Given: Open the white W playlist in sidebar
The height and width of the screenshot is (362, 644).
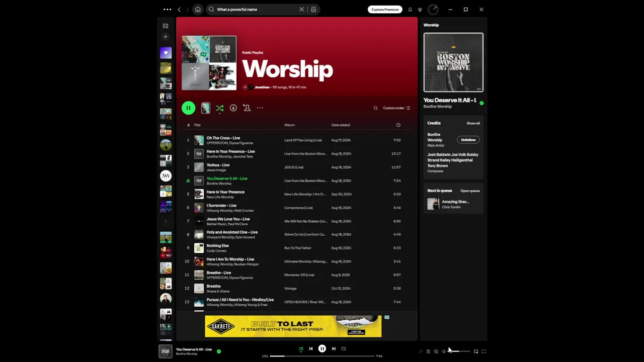Looking at the screenshot, I should (x=166, y=175).
